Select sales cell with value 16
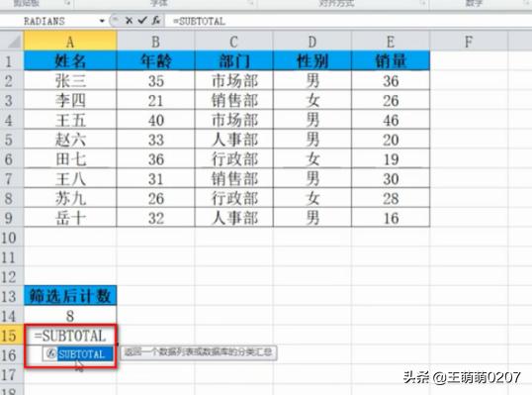 coord(391,218)
